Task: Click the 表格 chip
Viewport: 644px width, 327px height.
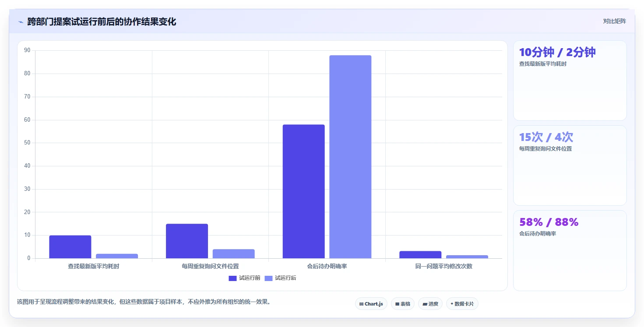Action: [402, 304]
